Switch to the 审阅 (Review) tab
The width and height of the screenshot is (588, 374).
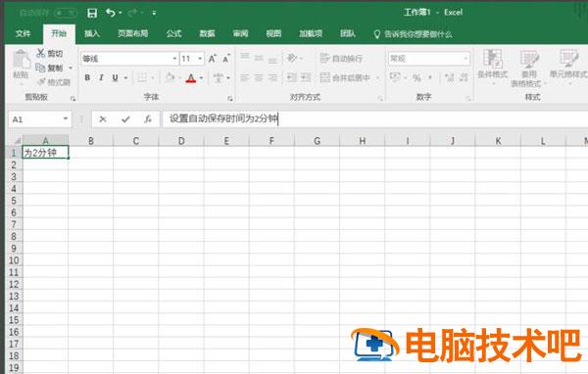coord(240,33)
